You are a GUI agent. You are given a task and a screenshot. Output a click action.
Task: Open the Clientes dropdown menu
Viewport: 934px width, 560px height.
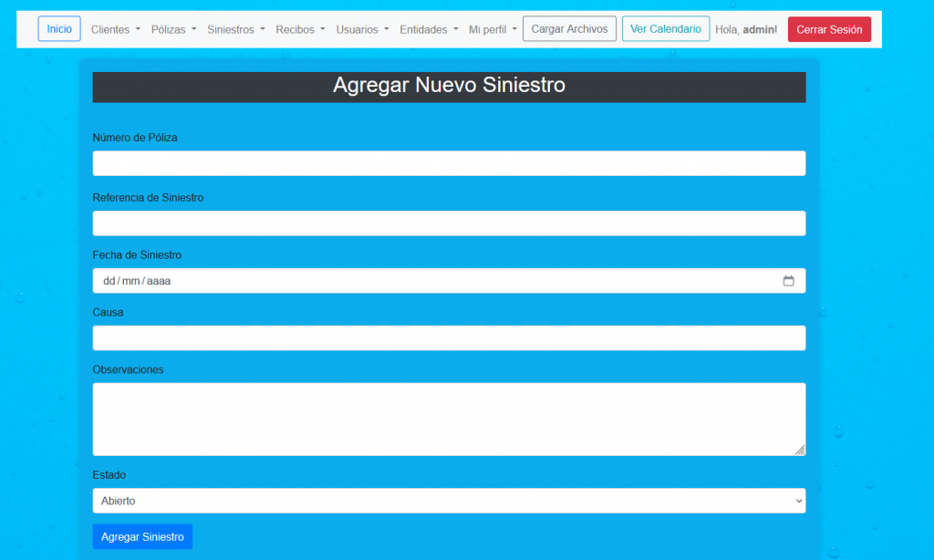click(116, 29)
